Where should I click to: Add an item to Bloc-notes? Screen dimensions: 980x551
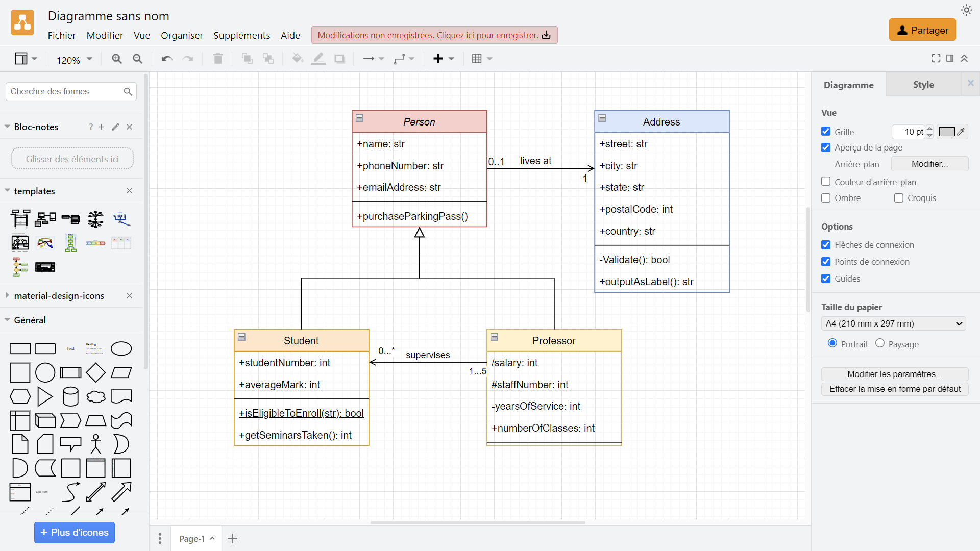pos(102,127)
